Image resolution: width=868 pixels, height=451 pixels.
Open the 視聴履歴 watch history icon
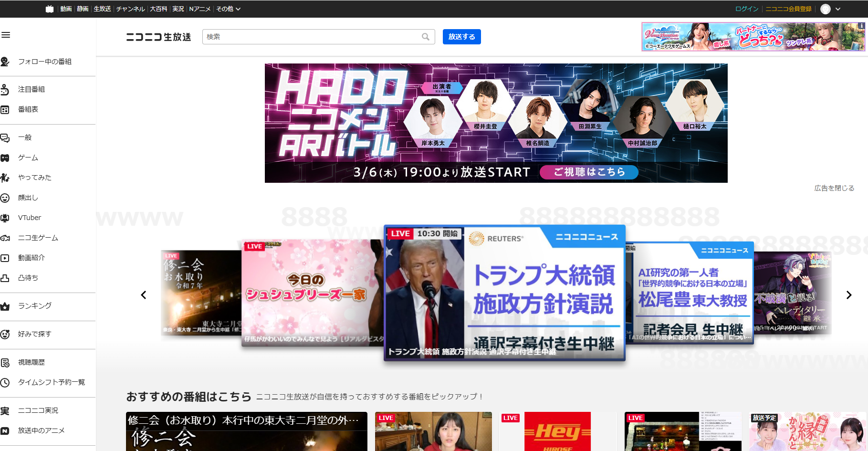[x=6, y=362]
